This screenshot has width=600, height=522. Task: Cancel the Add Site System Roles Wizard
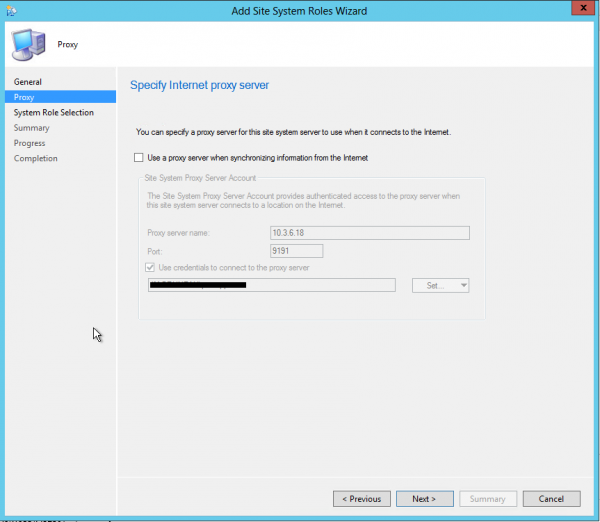pos(551,499)
